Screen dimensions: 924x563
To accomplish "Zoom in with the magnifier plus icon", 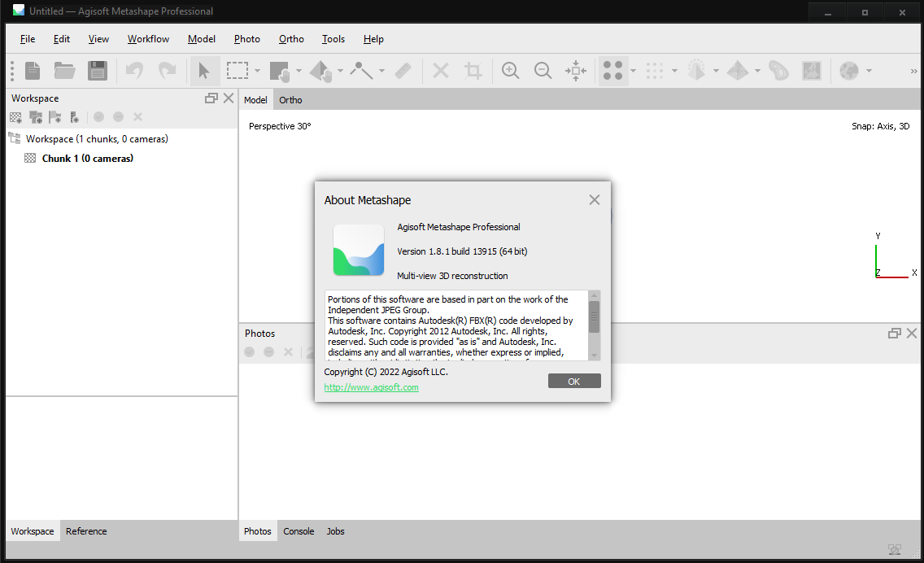I will click(x=510, y=71).
